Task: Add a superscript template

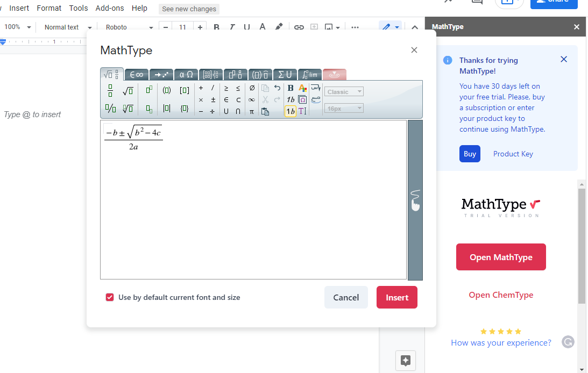Action: pyautogui.click(x=149, y=90)
